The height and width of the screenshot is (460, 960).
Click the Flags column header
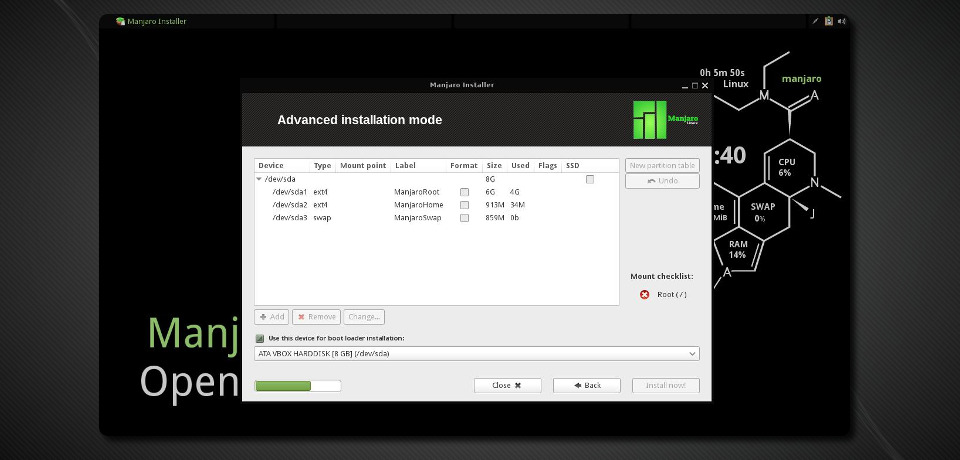click(x=547, y=165)
